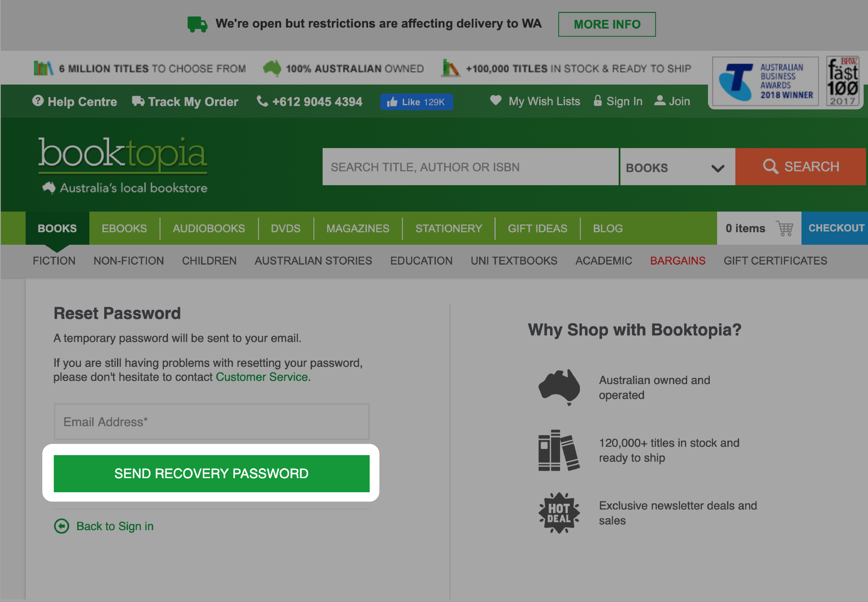
Task: Click the delivery truck icon in banner
Action: [197, 25]
